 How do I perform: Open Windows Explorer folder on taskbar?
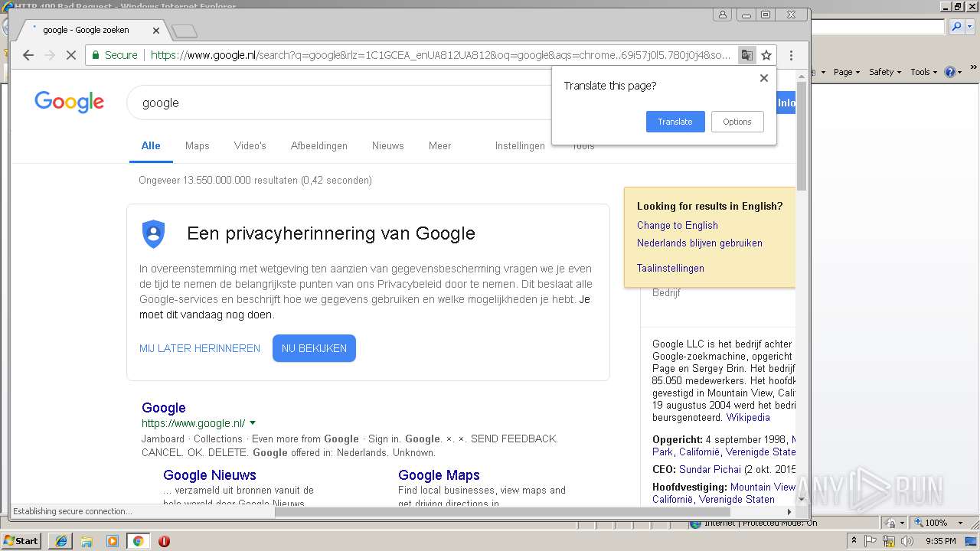87,541
